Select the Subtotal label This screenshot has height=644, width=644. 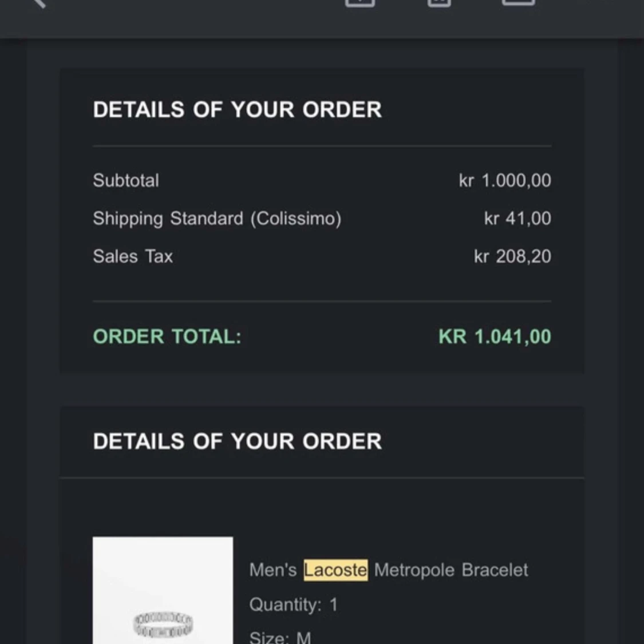(x=126, y=180)
